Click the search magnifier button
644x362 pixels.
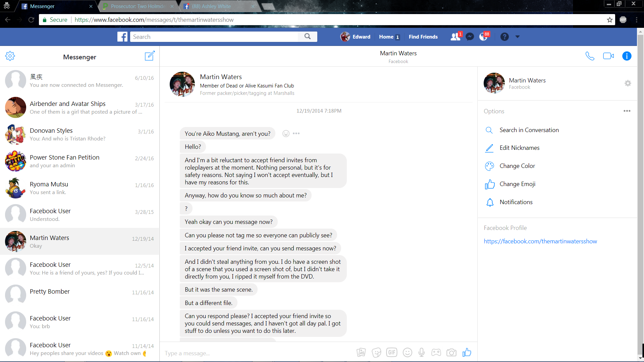(x=308, y=37)
